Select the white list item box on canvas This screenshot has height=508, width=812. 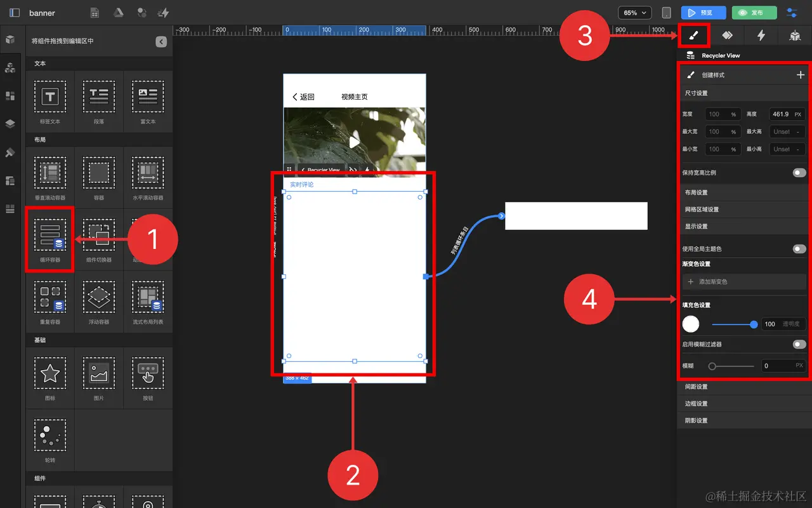(x=576, y=216)
